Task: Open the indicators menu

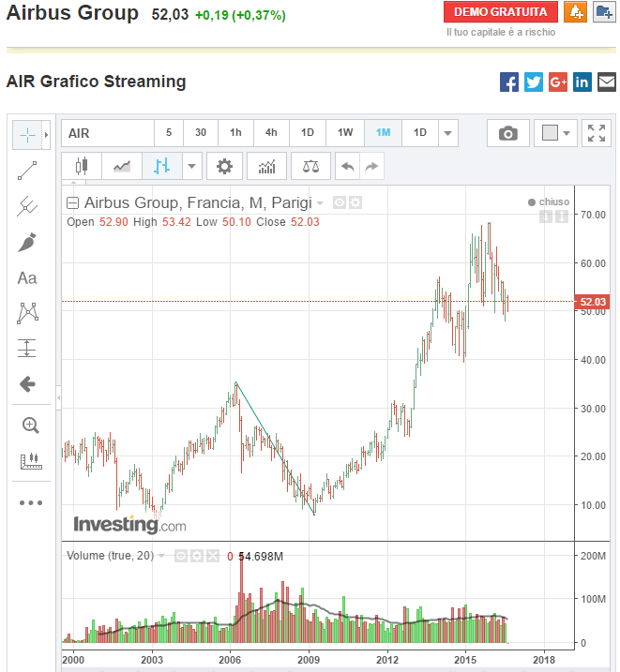Action: click(x=266, y=166)
